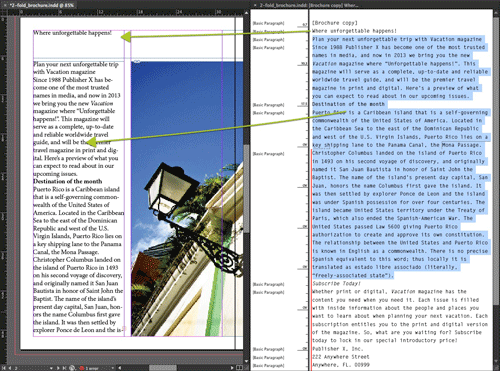Click '[Brochure copy]' line in story editor
Image resolution: width=500 pixels, height=371 pixels.
tap(335, 23)
